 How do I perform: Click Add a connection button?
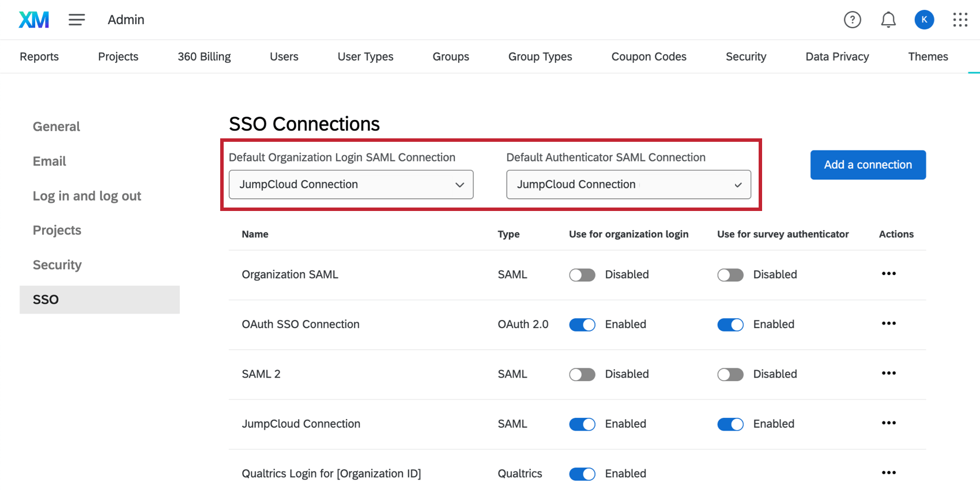(x=868, y=165)
